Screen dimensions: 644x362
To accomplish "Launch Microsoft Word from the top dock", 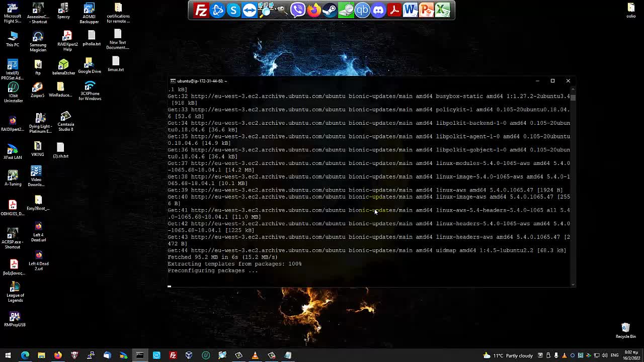I will [411, 10].
